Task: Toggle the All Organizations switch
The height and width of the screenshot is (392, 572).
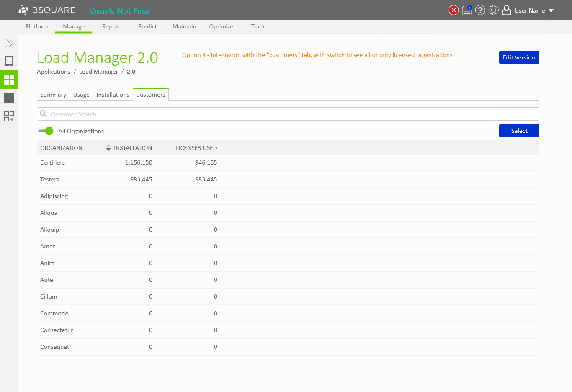Action: point(46,131)
